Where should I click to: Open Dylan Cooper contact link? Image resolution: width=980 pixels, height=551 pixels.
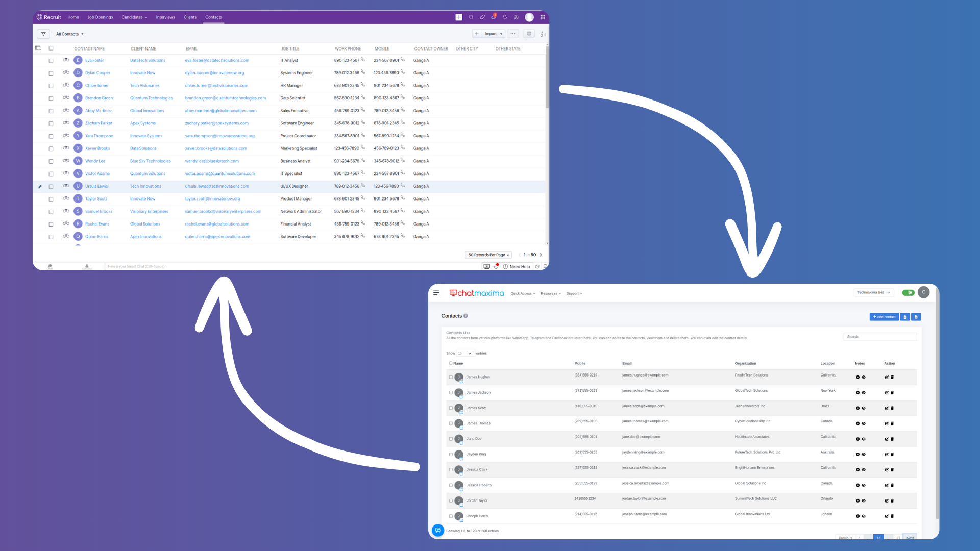pyautogui.click(x=97, y=73)
